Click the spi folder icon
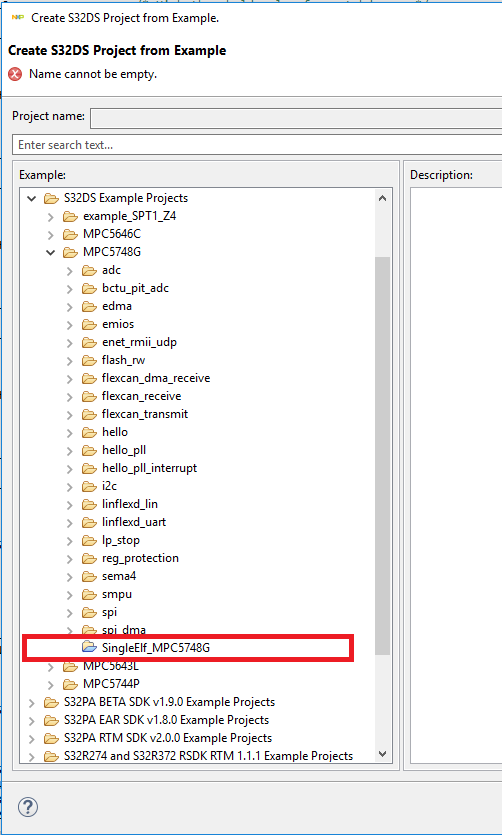 pyautogui.click(x=89, y=612)
